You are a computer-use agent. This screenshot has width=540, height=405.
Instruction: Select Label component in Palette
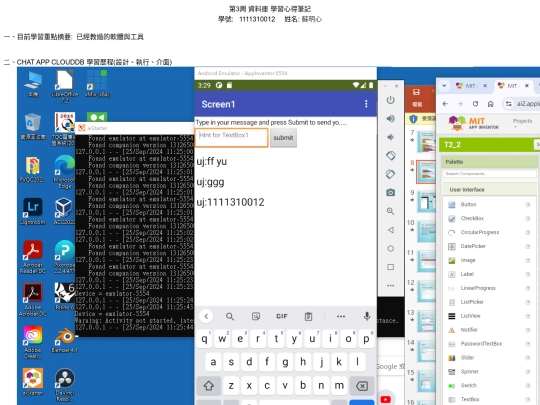click(x=467, y=274)
